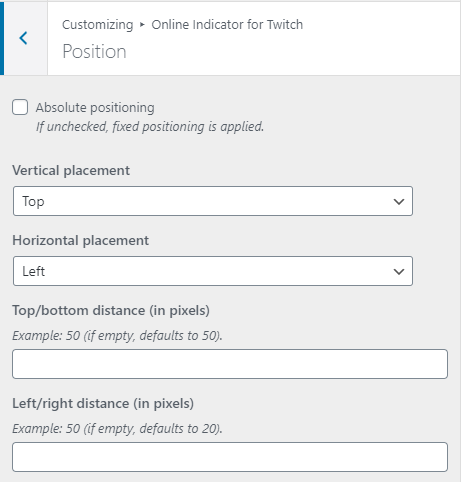Click the Online Indicator for Twitch breadcrumb
The height and width of the screenshot is (482, 462).
pos(227,25)
